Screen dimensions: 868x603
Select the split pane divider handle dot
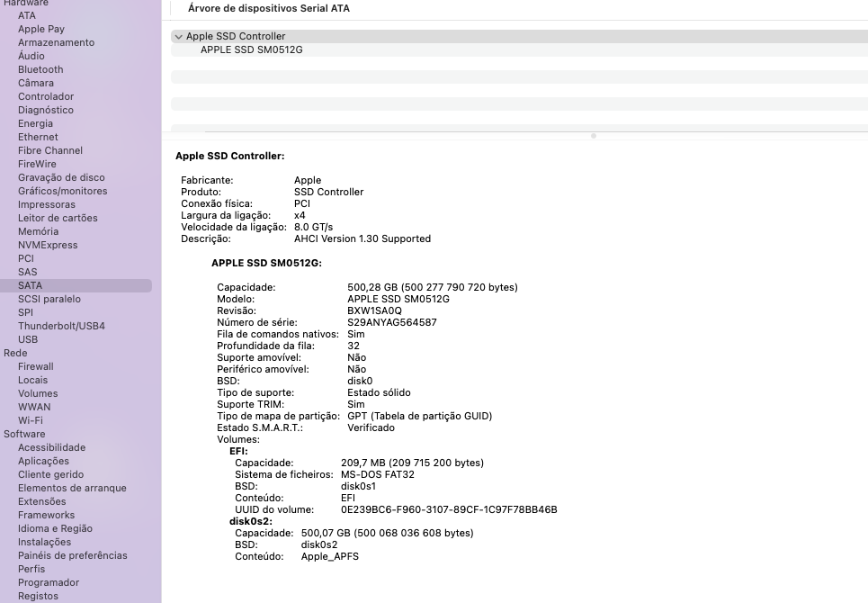click(x=594, y=136)
